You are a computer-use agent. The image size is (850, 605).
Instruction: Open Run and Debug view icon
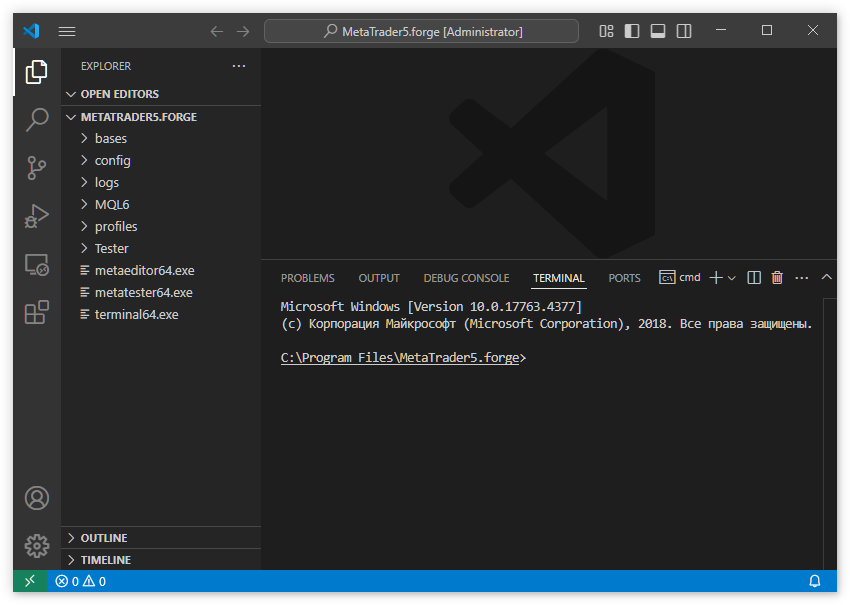(x=36, y=216)
